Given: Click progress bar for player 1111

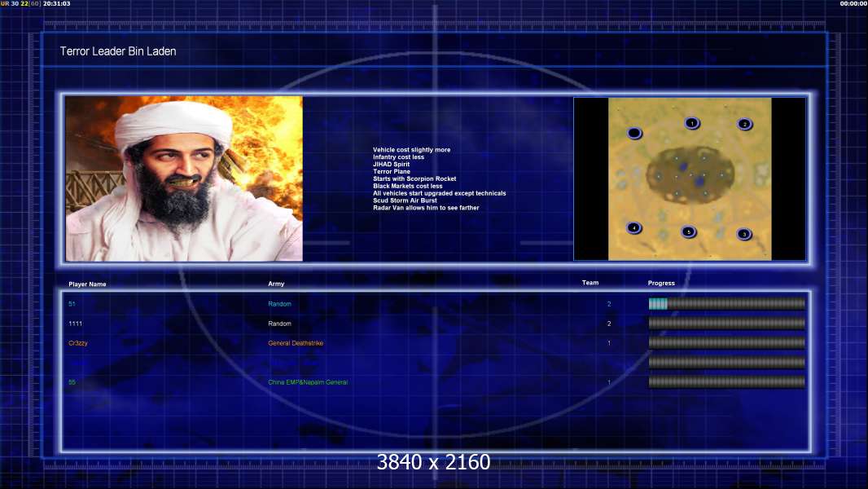Looking at the screenshot, I should (727, 324).
